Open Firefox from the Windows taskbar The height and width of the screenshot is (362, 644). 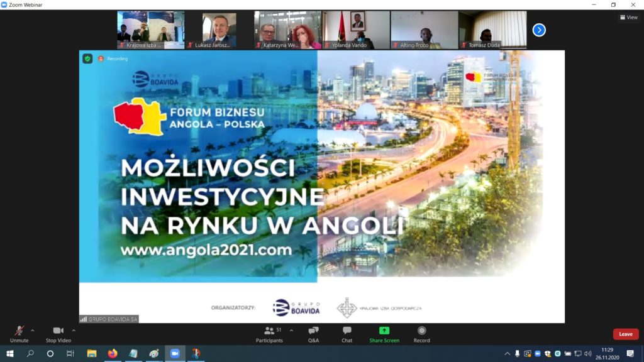coord(113,353)
